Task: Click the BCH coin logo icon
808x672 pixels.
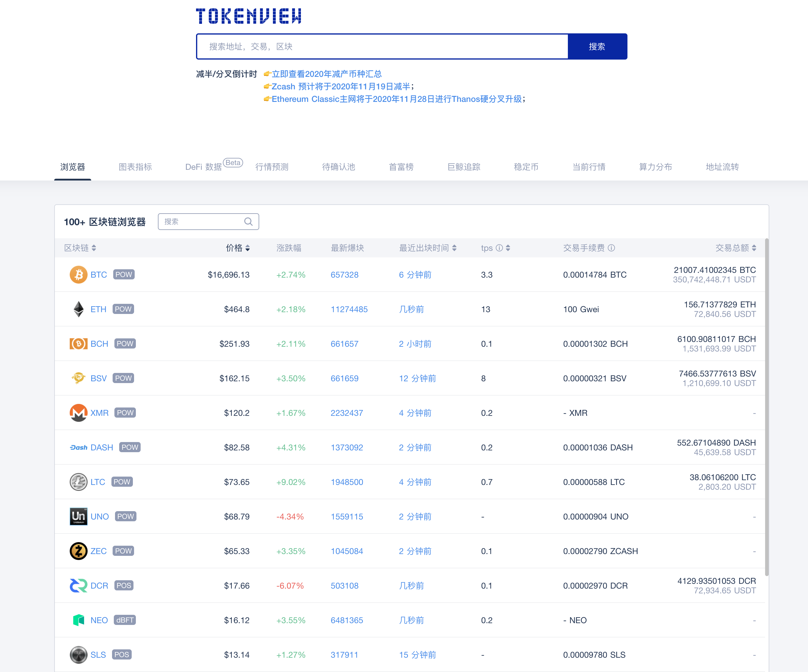Action: 78,343
